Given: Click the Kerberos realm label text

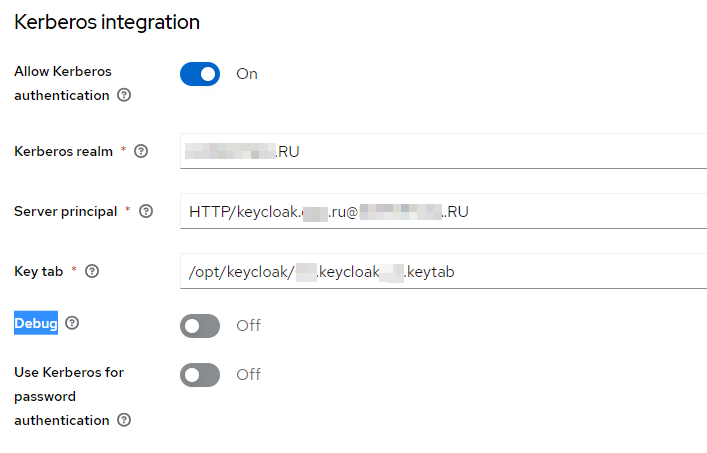Looking at the screenshot, I should point(63,152).
